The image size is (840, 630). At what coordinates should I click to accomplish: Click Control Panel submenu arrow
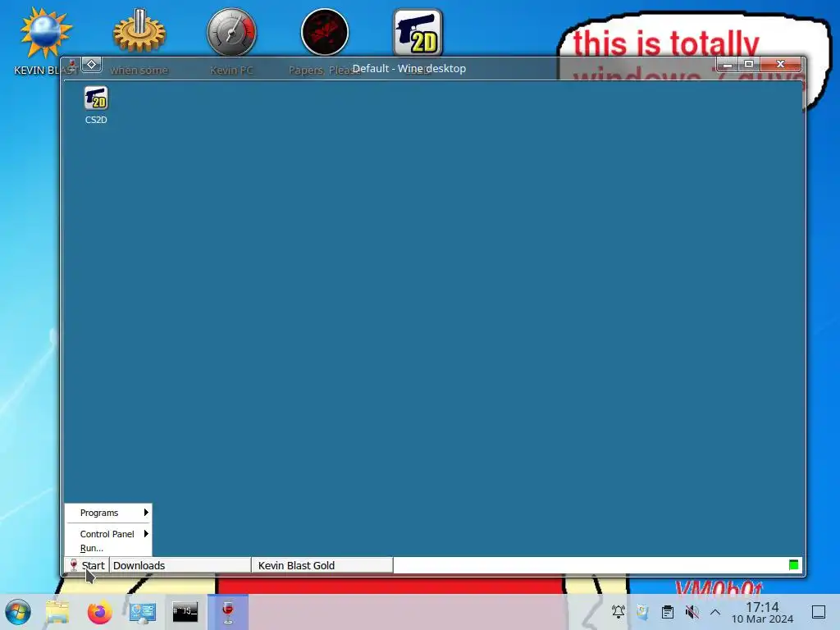[146, 533]
